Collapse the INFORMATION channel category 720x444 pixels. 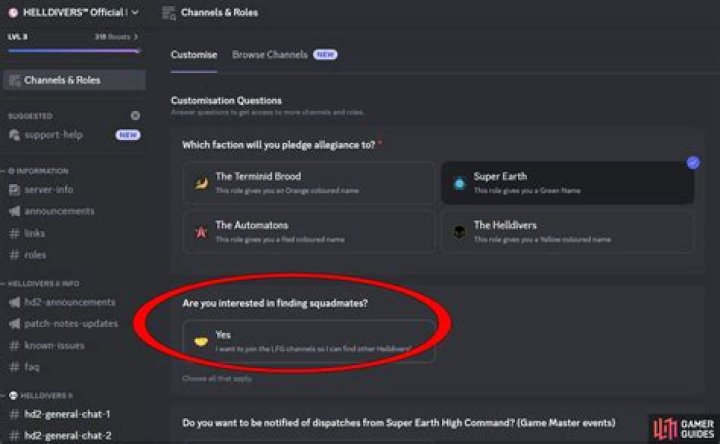(40, 171)
